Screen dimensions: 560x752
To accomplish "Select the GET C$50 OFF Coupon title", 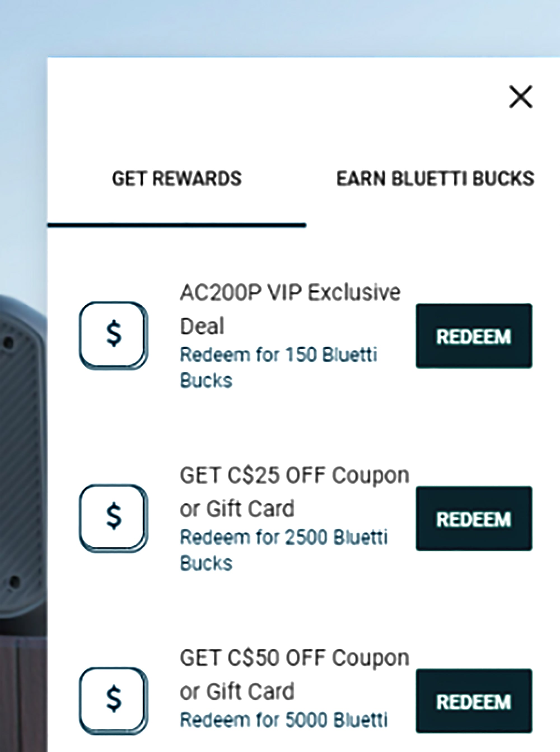I will coord(294,658).
